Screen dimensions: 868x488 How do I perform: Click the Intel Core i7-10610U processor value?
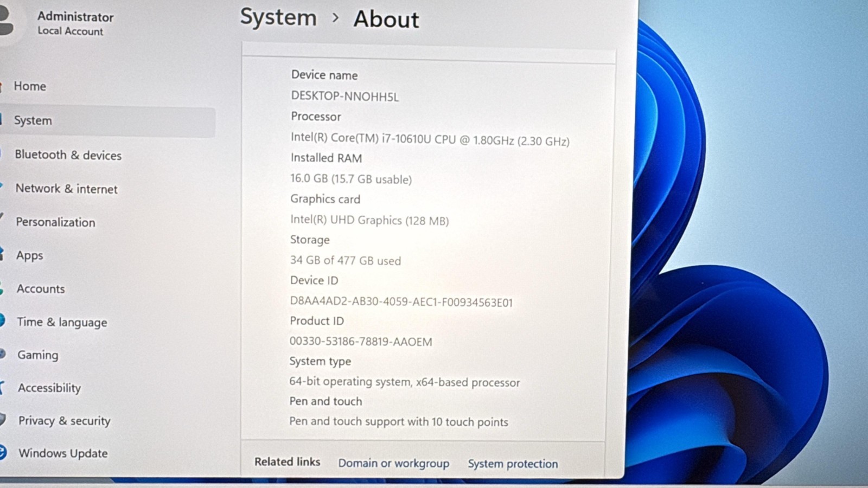430,139
